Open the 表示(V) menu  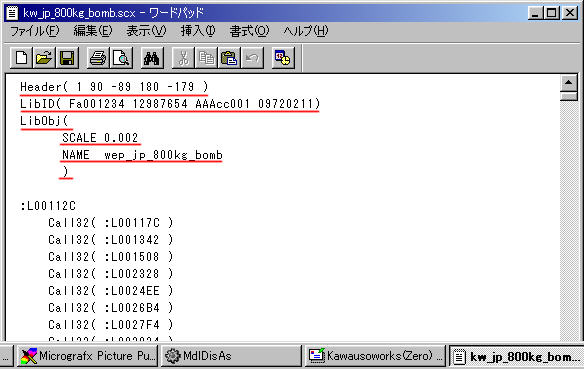pyautogui.click(x=146, y=31)
